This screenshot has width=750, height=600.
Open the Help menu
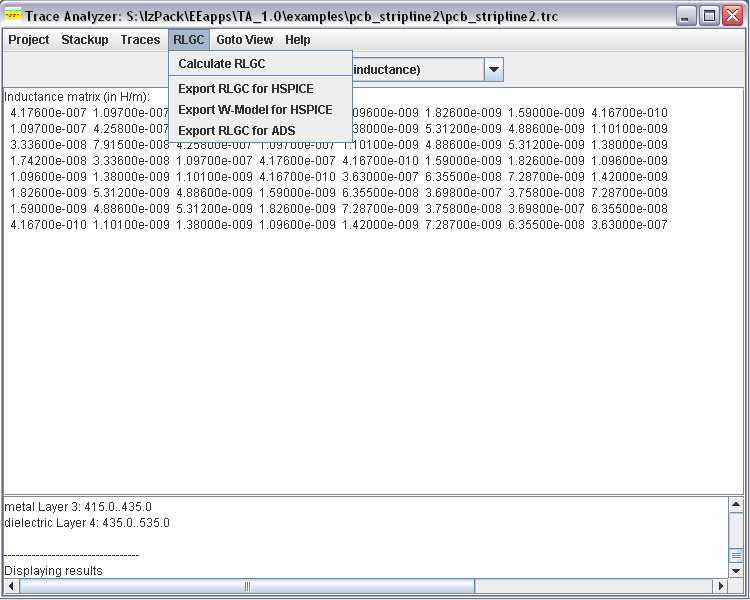[x=297, y=40]
